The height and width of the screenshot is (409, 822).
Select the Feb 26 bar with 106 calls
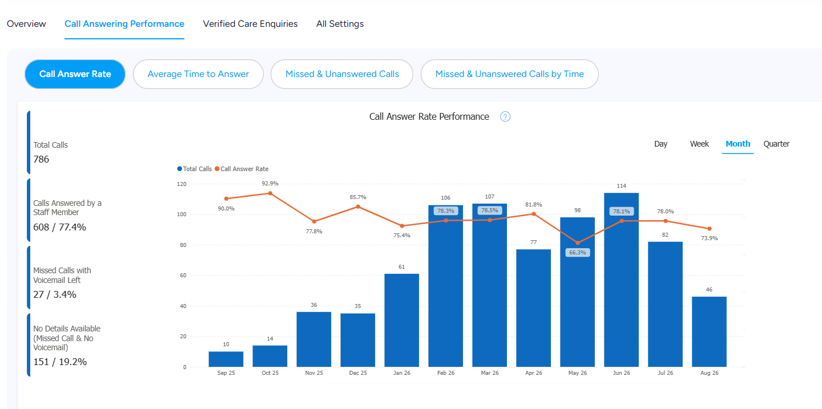[446, 286]
